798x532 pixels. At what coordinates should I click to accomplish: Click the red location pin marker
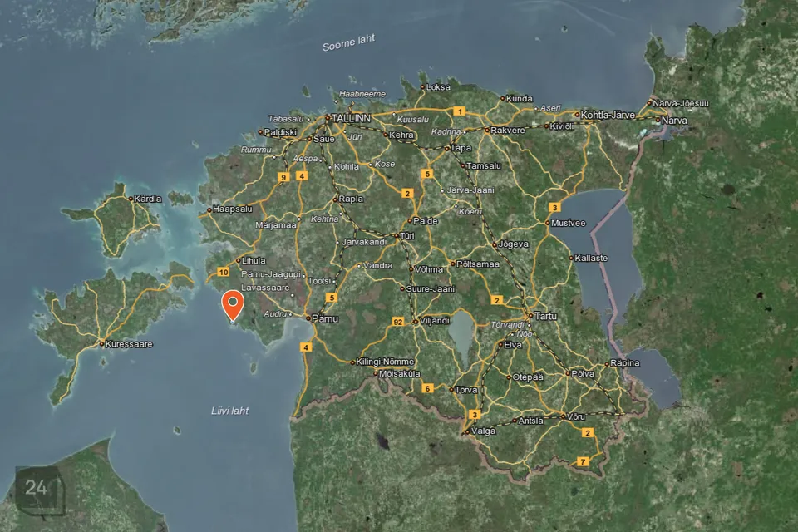click(234, 305)
